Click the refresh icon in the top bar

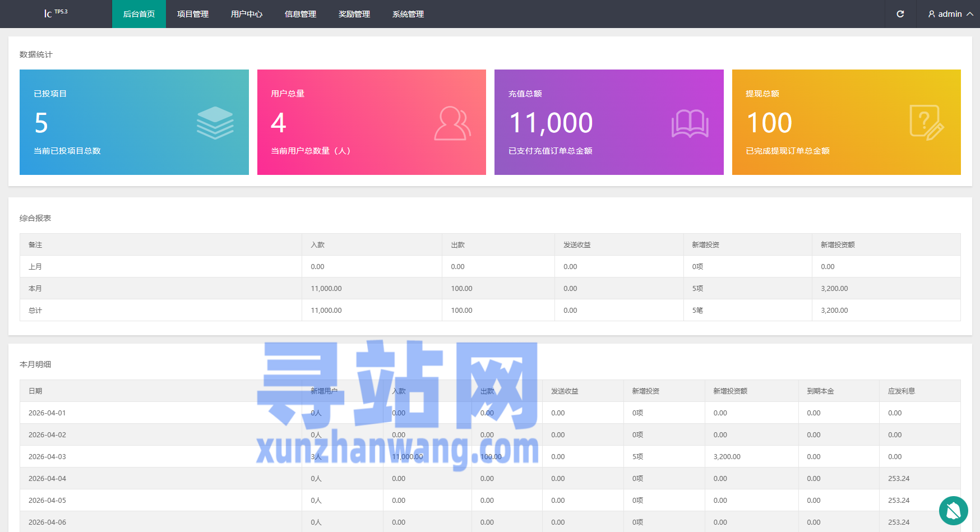[900, 14]
